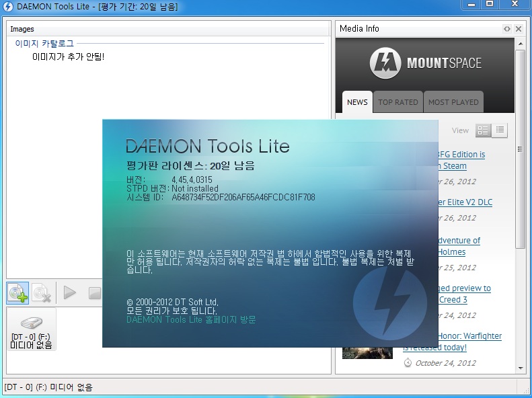
Task: Open the MOST PLAYED tab
Action: click(x=453, y=102)
